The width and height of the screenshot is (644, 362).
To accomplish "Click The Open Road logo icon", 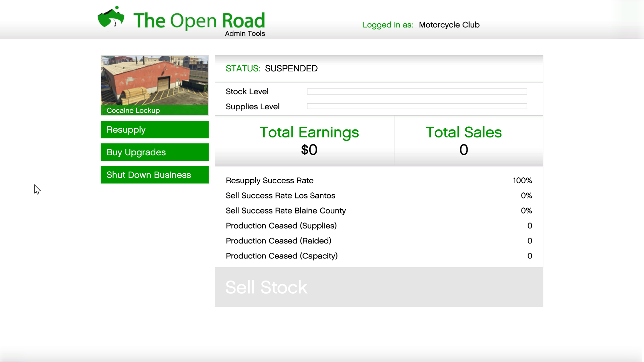I will tap(111, 17).
